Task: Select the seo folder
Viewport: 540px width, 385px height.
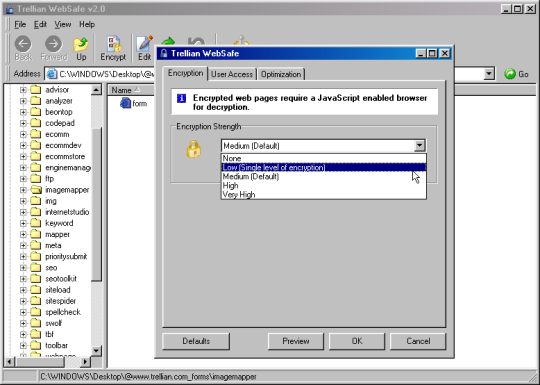Action: [x=51, y=268]
